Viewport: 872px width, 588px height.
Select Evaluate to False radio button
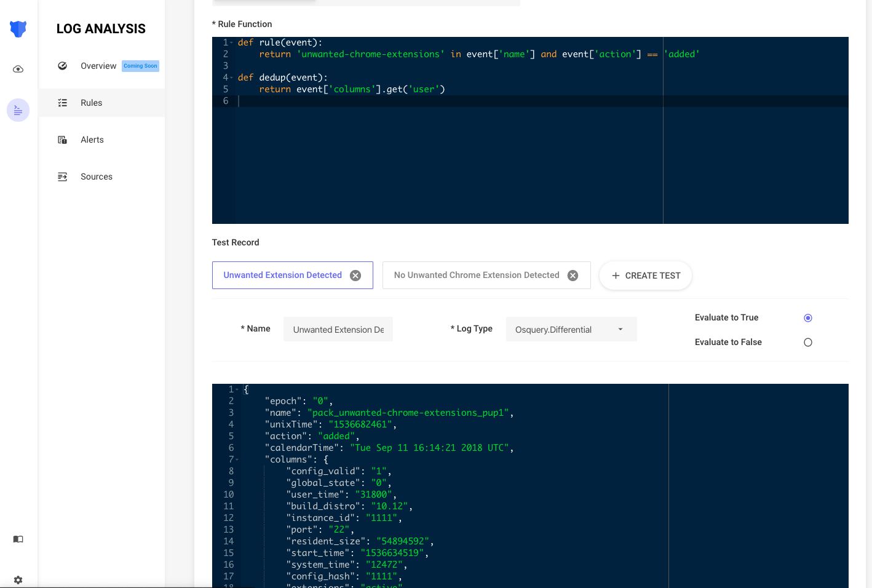click(x=808, y=343)
